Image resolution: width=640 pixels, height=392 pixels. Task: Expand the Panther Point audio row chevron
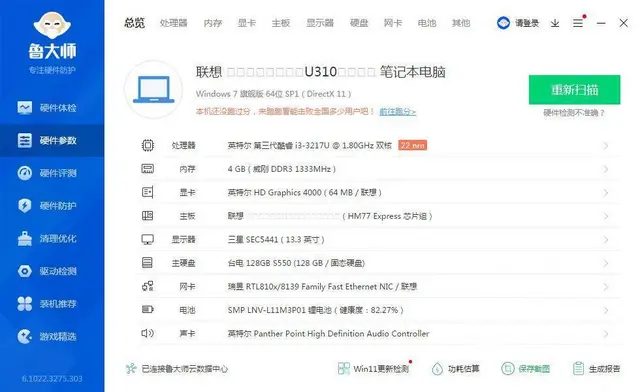(606, 334)
